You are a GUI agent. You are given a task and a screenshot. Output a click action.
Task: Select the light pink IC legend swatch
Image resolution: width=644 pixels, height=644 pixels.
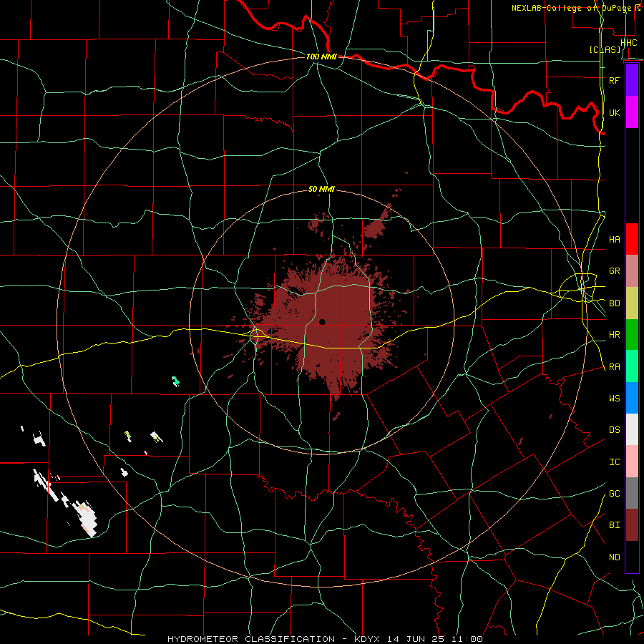632,462
